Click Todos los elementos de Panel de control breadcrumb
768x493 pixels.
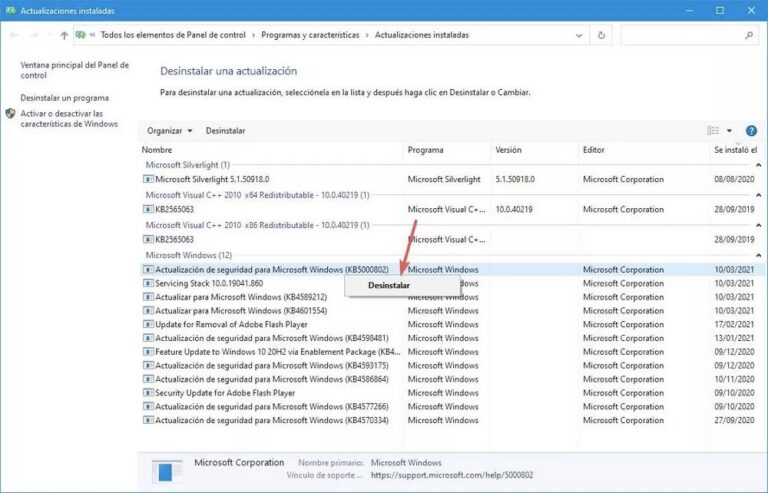(173, 35)
